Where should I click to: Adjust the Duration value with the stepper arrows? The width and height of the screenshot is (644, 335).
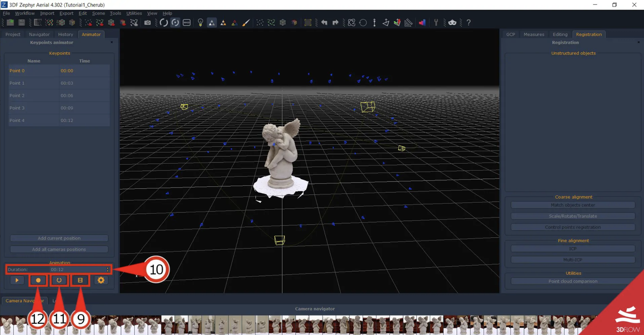(107, 269)
